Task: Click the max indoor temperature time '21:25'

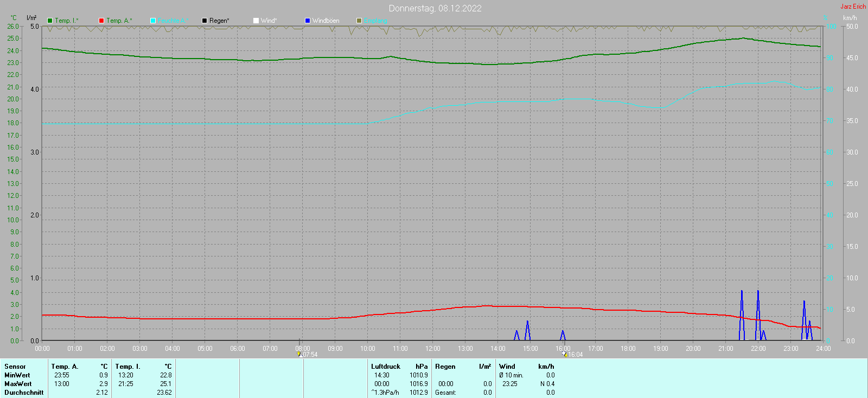Action: [x=126, y=384]
